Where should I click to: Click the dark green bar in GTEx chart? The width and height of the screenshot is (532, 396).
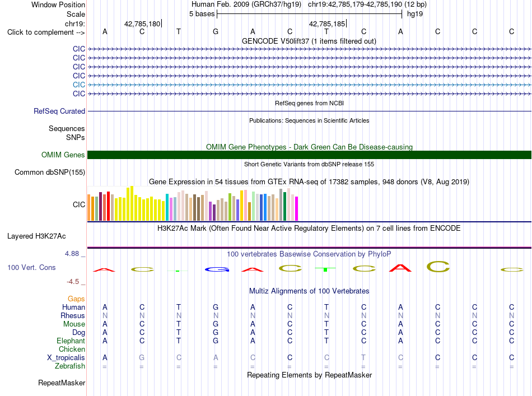click(x=284, y=206)
